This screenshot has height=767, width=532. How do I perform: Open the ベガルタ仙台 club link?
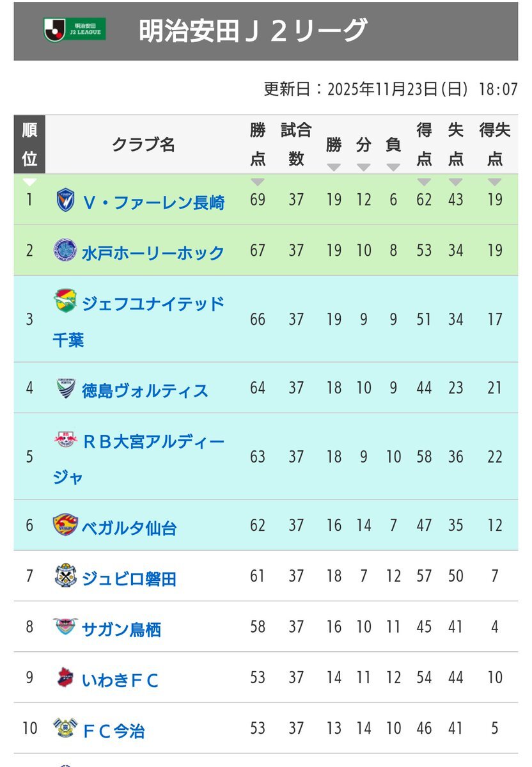pos(129,528)
